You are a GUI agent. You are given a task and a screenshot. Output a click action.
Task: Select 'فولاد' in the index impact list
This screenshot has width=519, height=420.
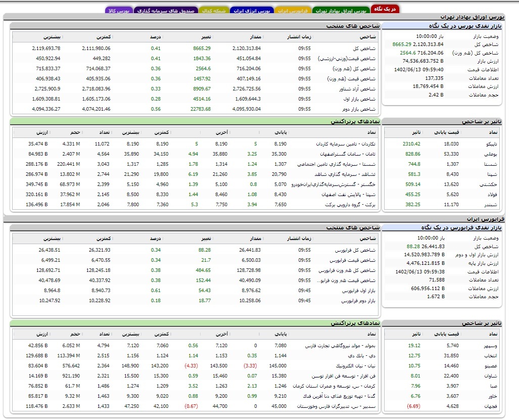point(492,194)
